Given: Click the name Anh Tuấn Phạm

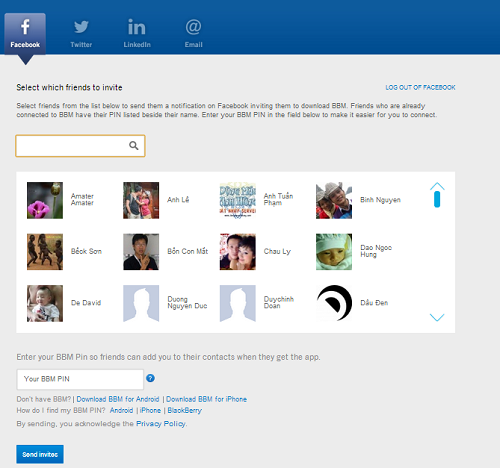Looking at the screenshot, I should pyautogui.click(x=278, y=199).
